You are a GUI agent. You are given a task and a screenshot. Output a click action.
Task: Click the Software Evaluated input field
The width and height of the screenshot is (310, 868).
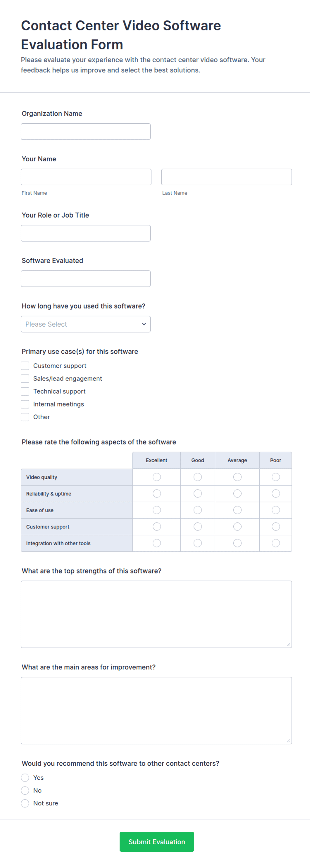tap(86, 279)
